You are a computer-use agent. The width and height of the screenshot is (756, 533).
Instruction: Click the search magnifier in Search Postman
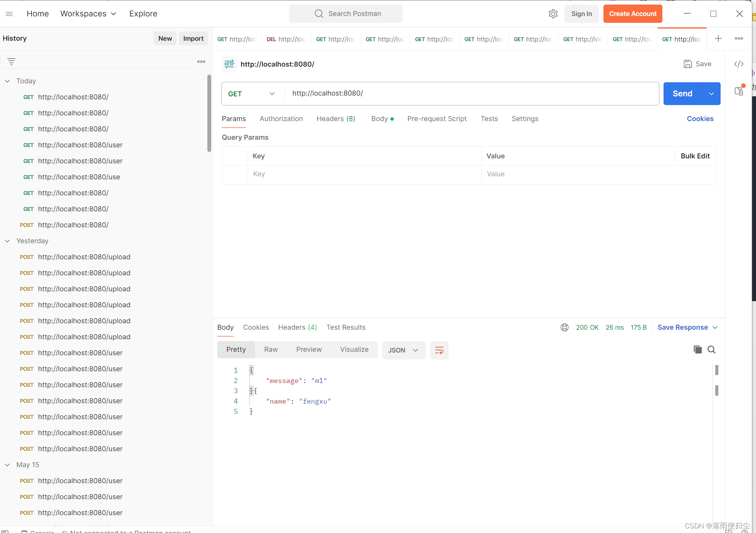coord(319,14)
